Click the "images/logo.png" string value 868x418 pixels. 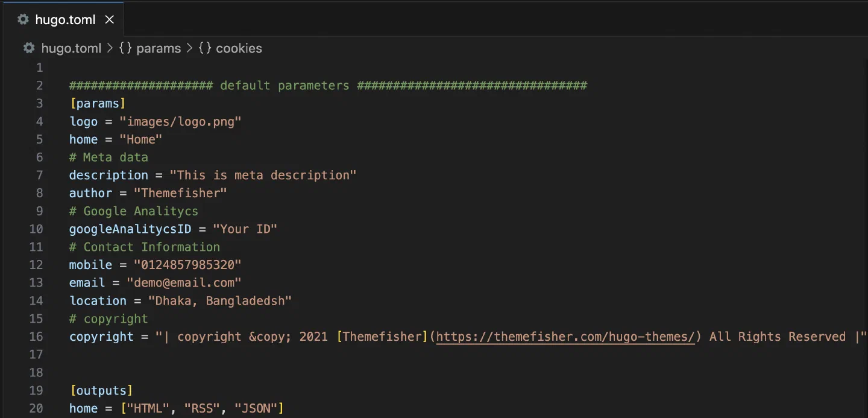point(180,121)
